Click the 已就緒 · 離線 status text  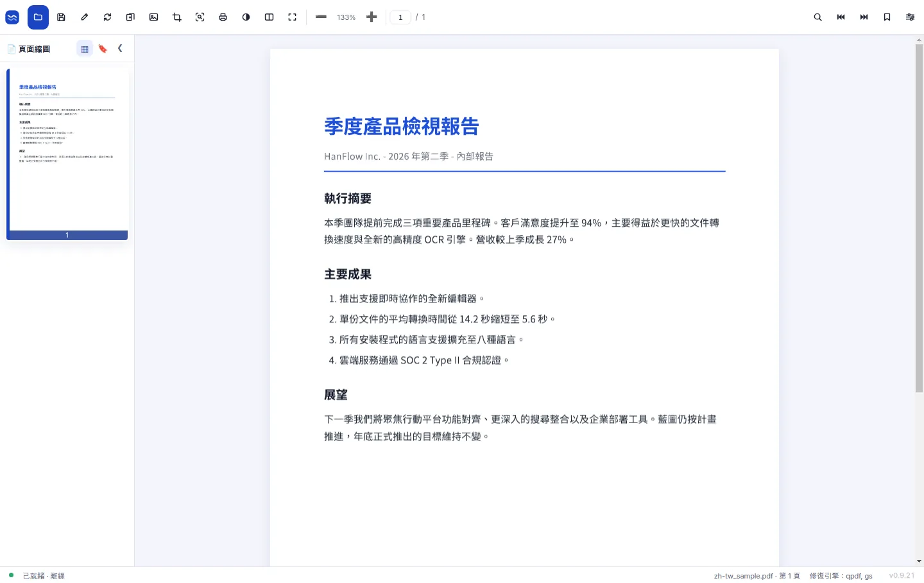pos(44,576)
